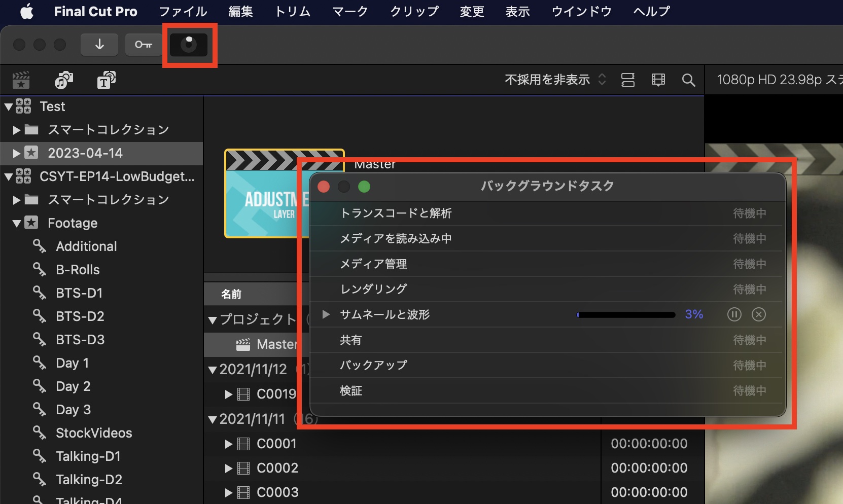Collapse the 2021/11/12 date group
Screen dimensions: 843x504
click(x=213, y=370)
